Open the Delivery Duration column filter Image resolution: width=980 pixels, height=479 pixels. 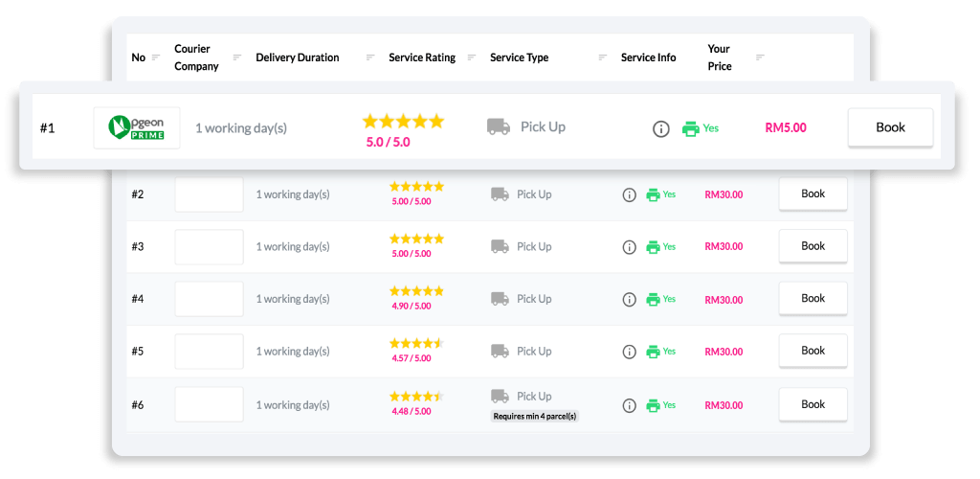[x=370, y=57]
